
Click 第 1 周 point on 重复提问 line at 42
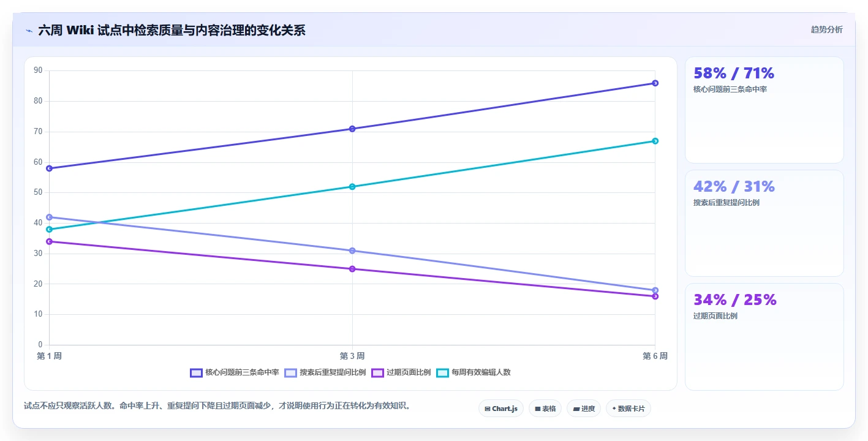49,217
